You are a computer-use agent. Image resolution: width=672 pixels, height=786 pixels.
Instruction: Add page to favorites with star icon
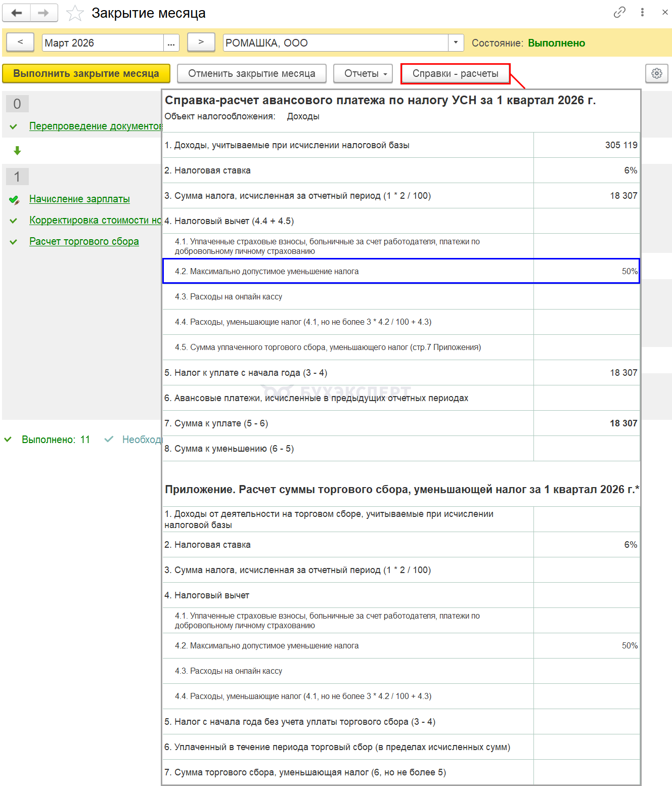click(x=75, y=13)
